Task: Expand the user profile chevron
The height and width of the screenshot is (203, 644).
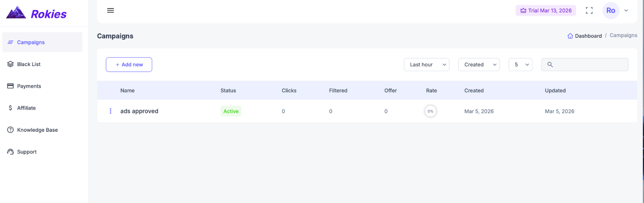Action: [626, 11]
